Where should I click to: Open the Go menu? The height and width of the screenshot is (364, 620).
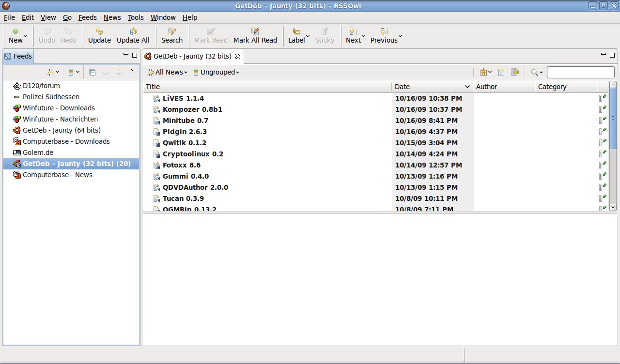click(x=67, y=17)
